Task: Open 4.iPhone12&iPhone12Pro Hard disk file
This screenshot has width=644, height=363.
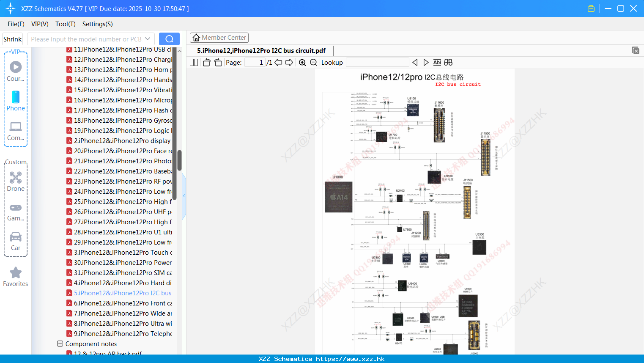Action: point(119,283)
